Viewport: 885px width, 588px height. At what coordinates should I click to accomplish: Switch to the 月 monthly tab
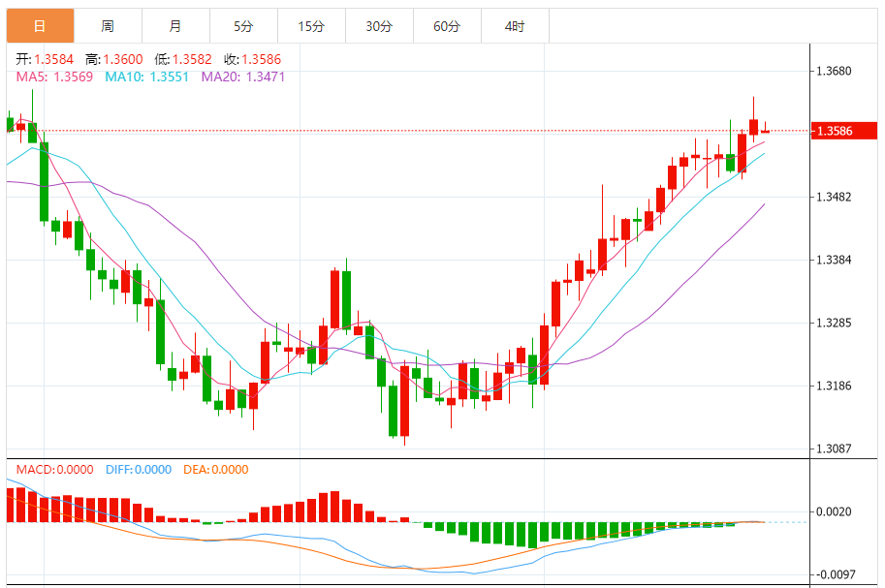(x=175, y=26)
